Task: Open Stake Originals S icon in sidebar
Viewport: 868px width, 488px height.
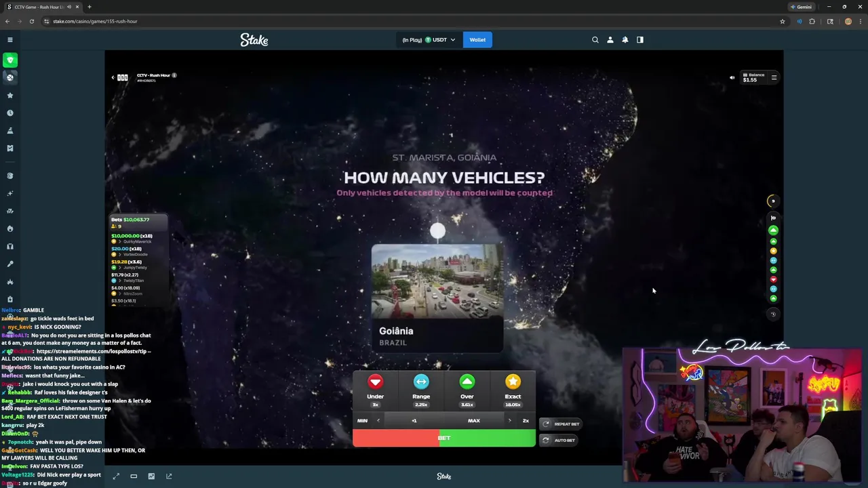Action: point(10,176)
